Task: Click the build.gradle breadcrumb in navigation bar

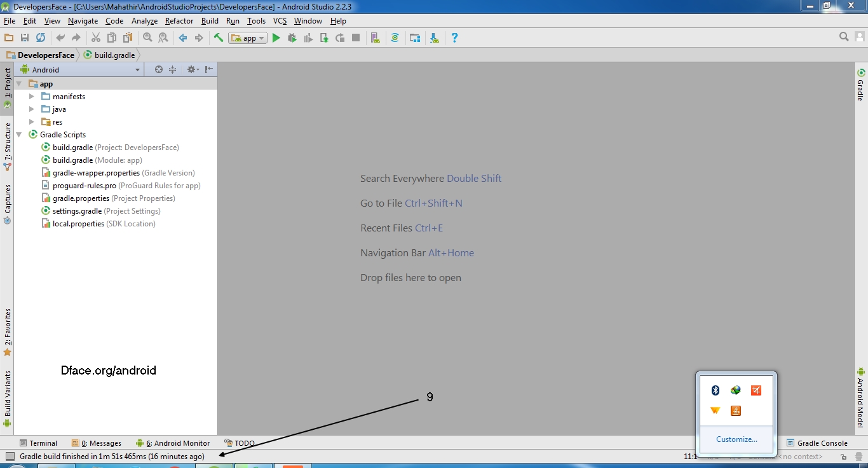Action: pyautogui.click(x=109, y=55)
